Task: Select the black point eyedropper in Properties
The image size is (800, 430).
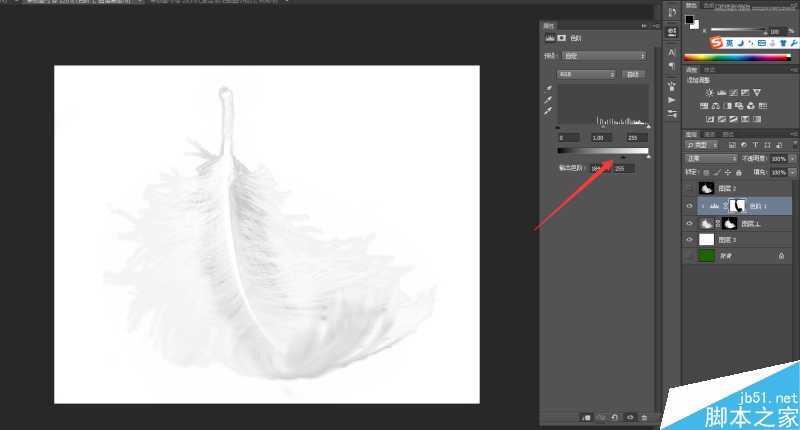Action: pyautogui.click(x=547, y=90)
